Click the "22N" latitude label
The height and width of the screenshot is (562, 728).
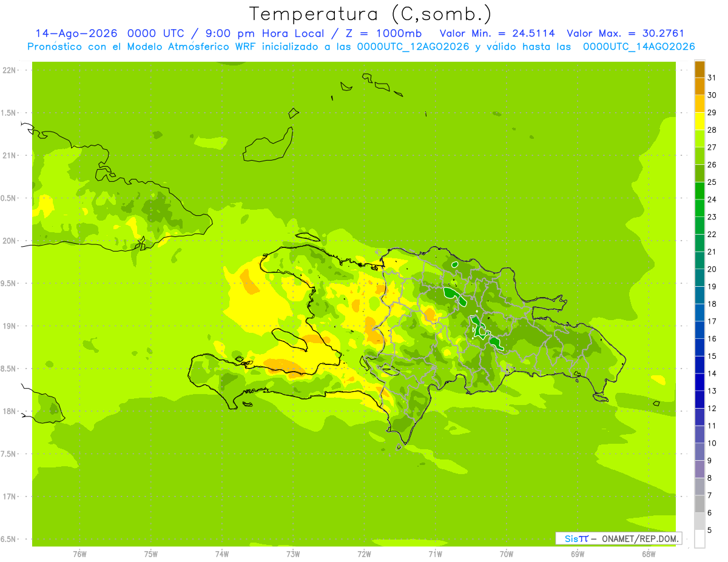pos(8,70)
